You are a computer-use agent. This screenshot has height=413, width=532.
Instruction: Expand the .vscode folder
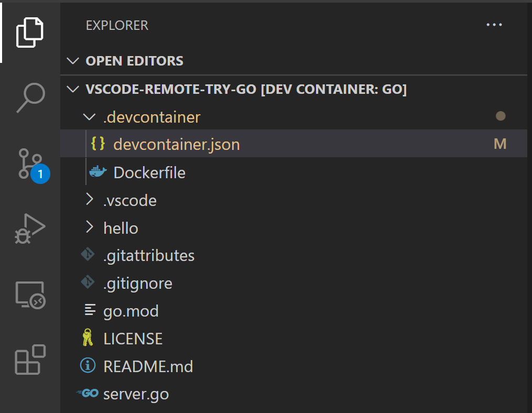89,200
